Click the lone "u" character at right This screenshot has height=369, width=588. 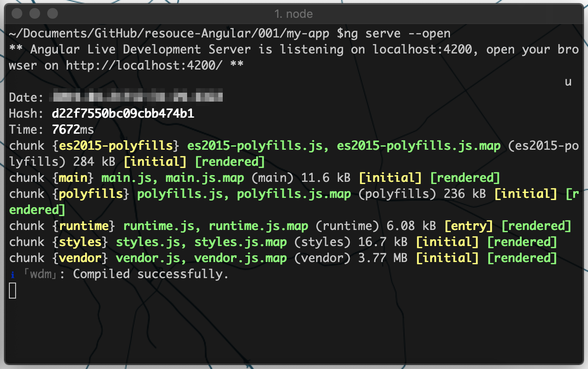point(568,82)
